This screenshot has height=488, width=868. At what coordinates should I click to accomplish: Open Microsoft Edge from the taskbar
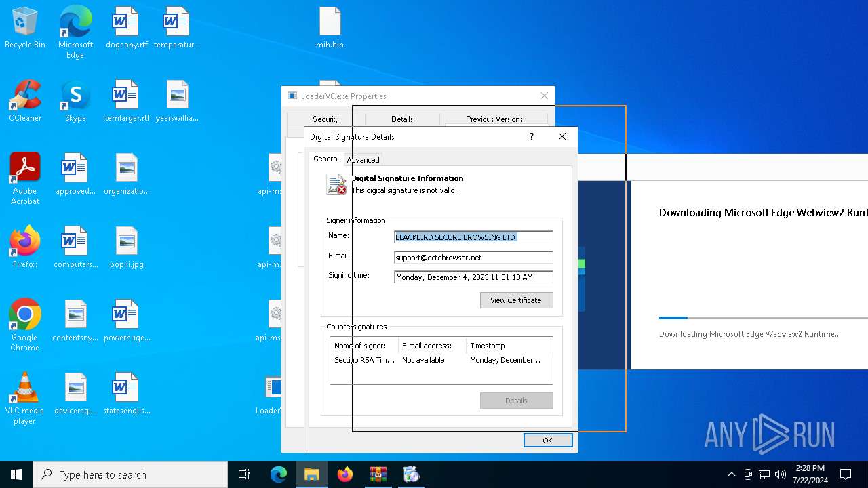tap(279, 474)
